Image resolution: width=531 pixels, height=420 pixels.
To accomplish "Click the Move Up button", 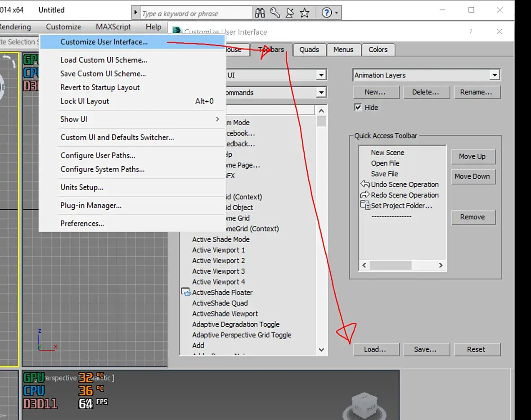I will click(473, 157).
